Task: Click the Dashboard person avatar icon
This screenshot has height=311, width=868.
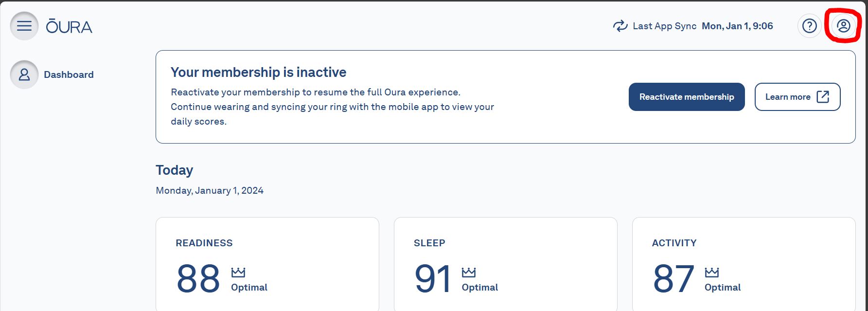Action: click(x=24, y=74)
